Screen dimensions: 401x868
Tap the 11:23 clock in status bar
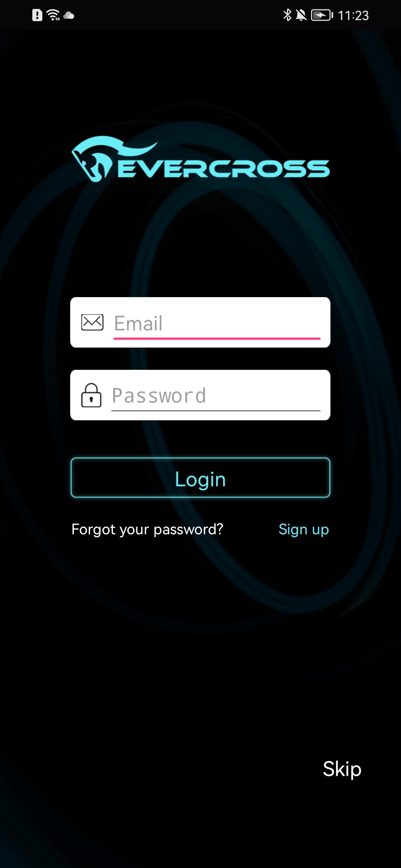(353, 16)
